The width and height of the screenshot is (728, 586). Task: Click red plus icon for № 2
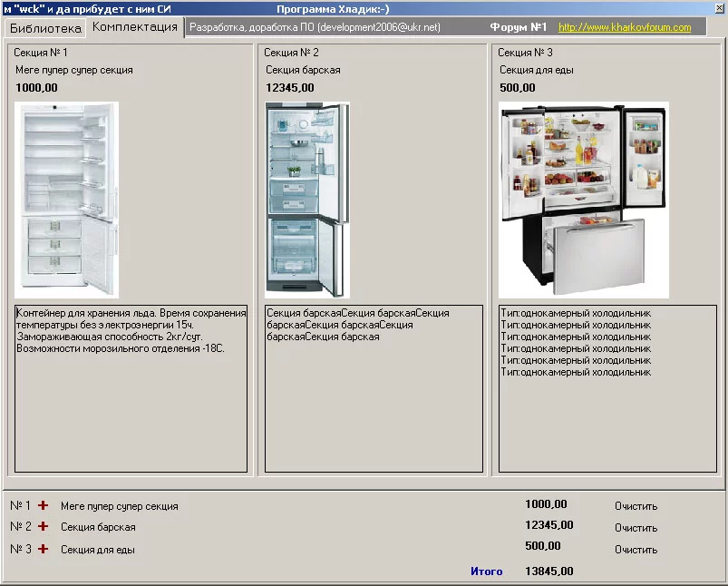44,526
